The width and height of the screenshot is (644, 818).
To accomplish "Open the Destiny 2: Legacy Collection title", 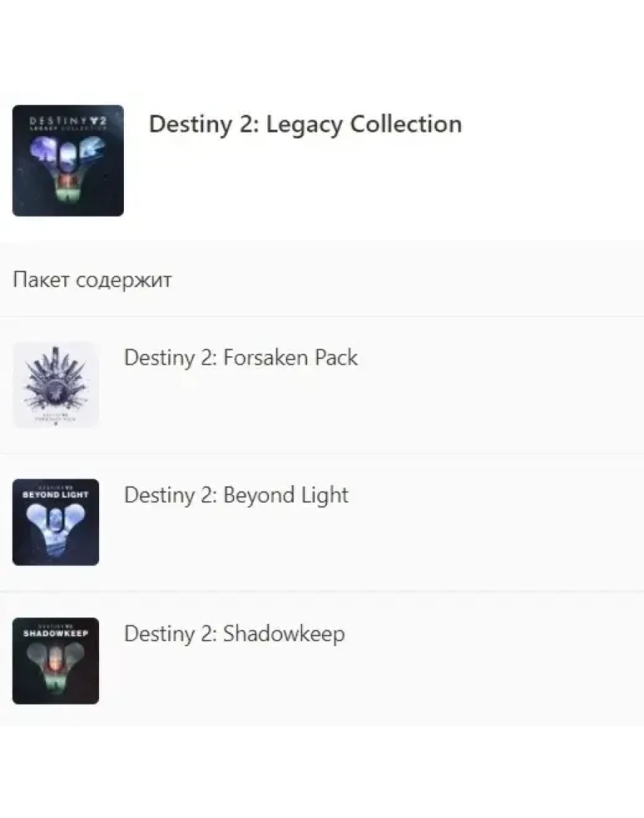I will 305,124.
